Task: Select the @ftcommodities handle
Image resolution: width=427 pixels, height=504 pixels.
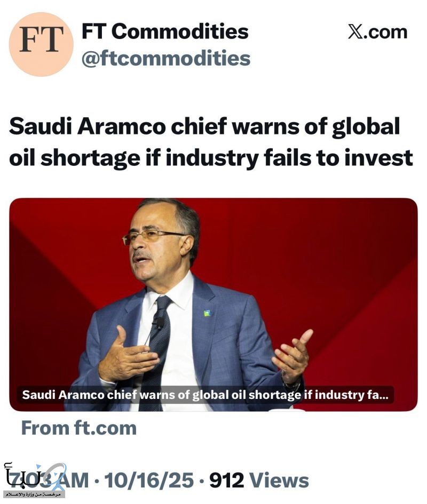Action: click(165, 58)
